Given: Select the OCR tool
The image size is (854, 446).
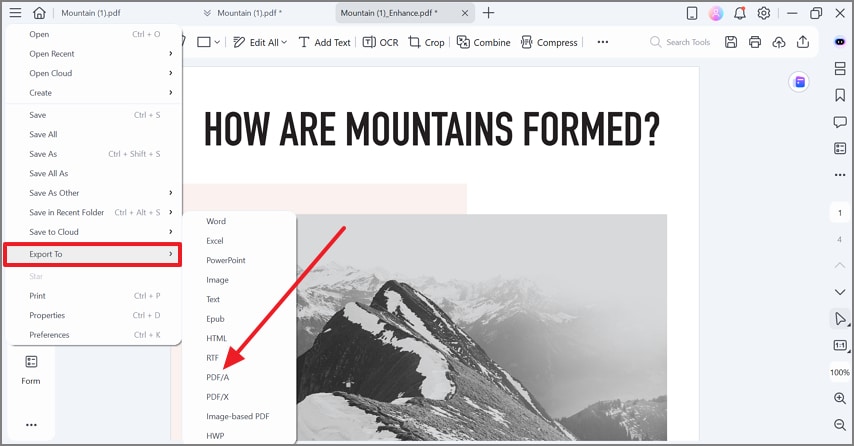Looking at the screenshot, I should 381,42.
